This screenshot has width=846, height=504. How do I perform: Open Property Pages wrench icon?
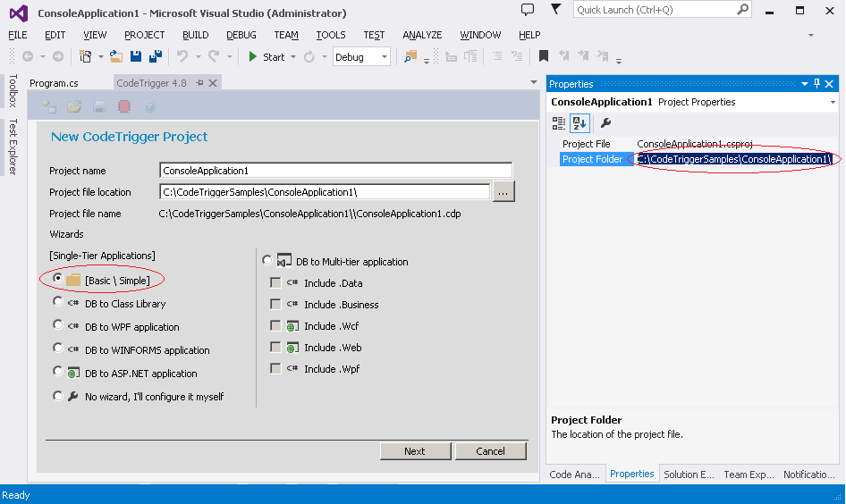[x=605, y=123]
